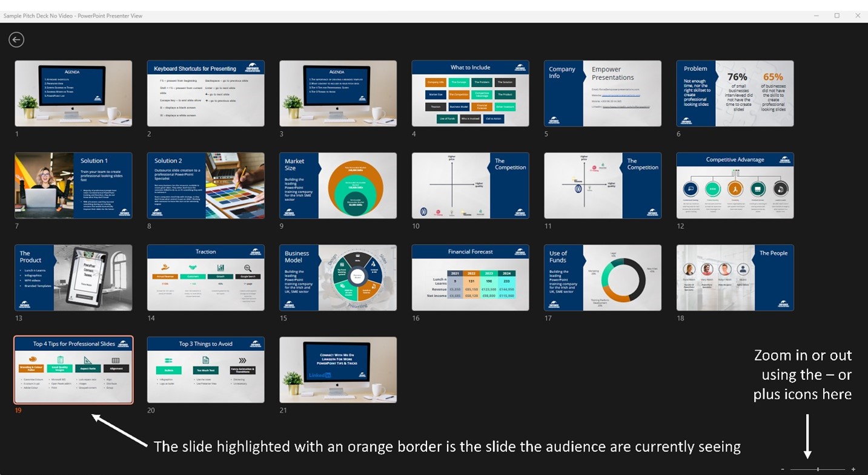The image size is (868, 475).
Task: Click the zoom slider handle
Action: coord(817,469)
